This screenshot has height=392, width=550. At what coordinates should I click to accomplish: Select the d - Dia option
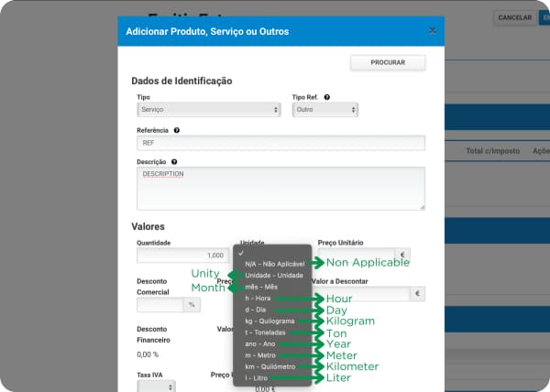tap(272, 310)
